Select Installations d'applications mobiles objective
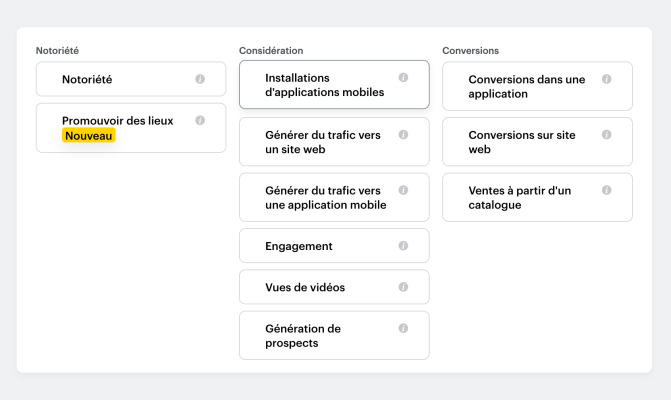This screenshot has width=671, height=400. (320, 85)
